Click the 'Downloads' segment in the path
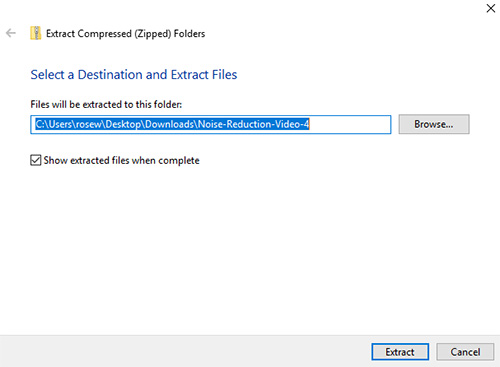The image size is (500, 367). click(169, 124)
